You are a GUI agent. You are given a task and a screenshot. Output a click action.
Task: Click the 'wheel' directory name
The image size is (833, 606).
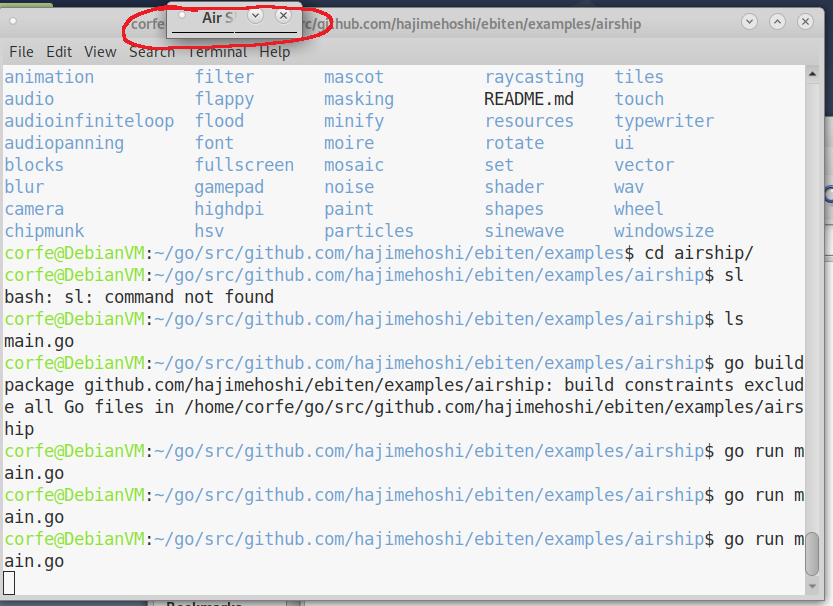coord(639,209)
